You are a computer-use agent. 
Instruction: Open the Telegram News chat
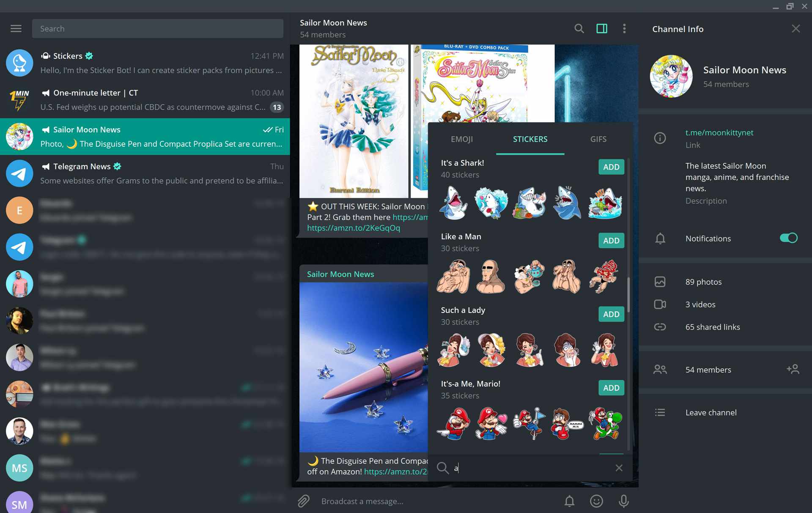145,173
